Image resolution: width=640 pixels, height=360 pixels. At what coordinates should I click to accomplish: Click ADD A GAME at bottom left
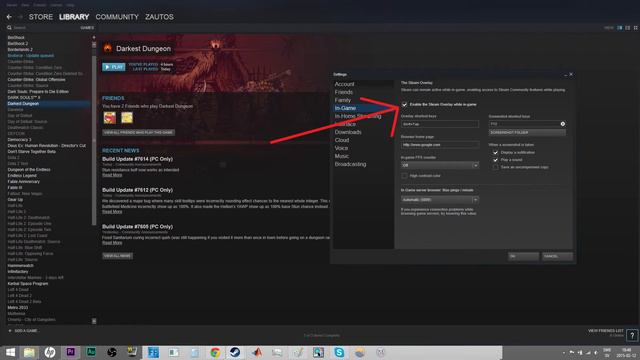(24, 331)
